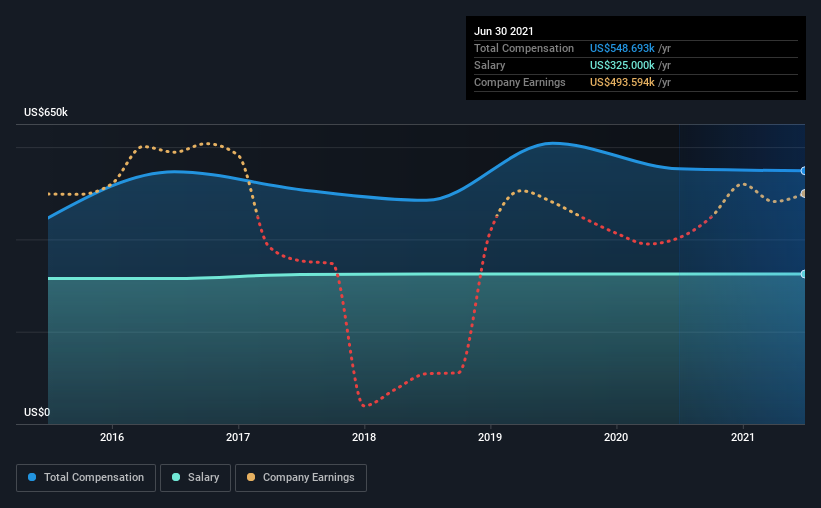Screen dimensions: 821x508
Task: Toggle the Company Earnings legend button
Action: tap(301, 478)
